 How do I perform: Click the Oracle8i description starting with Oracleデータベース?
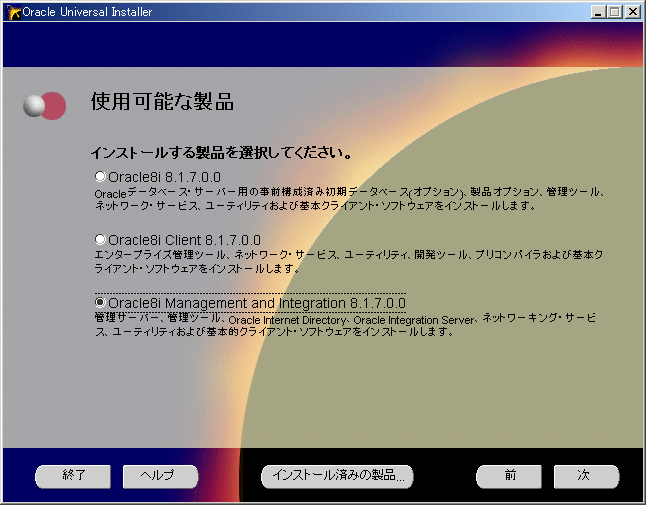click(349, 198)
